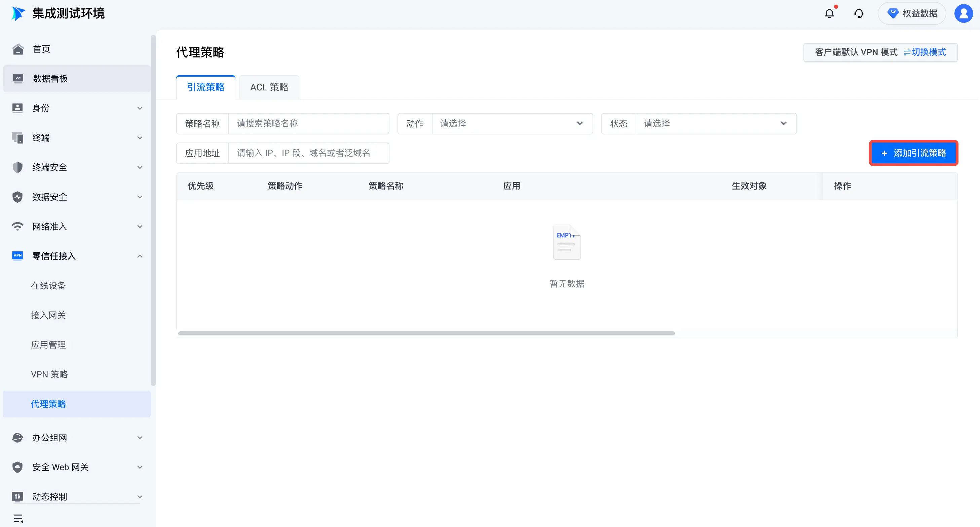The image size is (980, 527).
Task: Click the 首页 home icon
Action: (18, 49)
